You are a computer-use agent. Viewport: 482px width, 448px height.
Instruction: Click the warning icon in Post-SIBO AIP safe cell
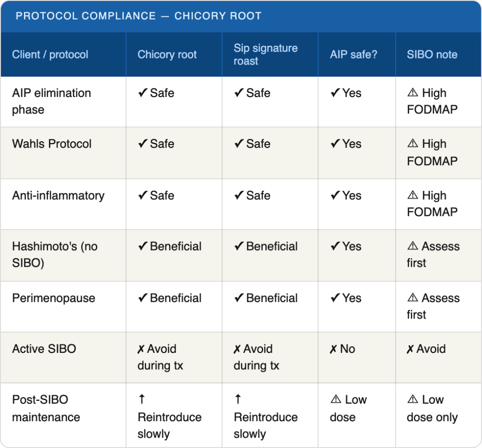[335, 400]
